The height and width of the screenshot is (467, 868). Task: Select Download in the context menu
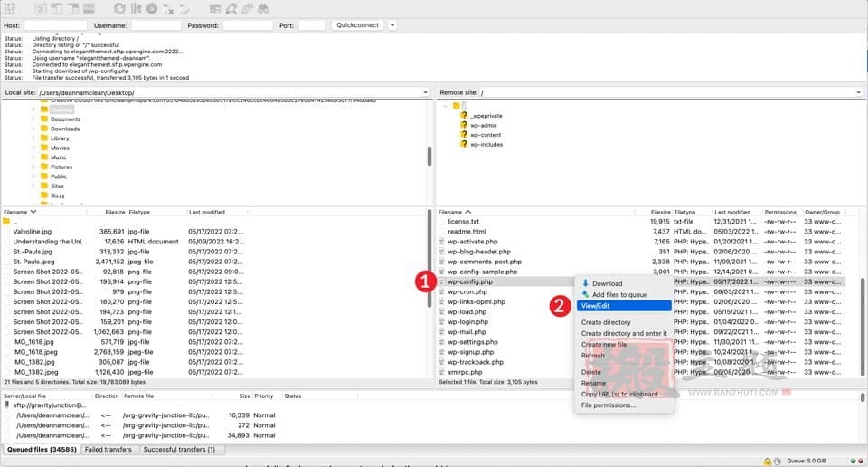coord(623,283)
